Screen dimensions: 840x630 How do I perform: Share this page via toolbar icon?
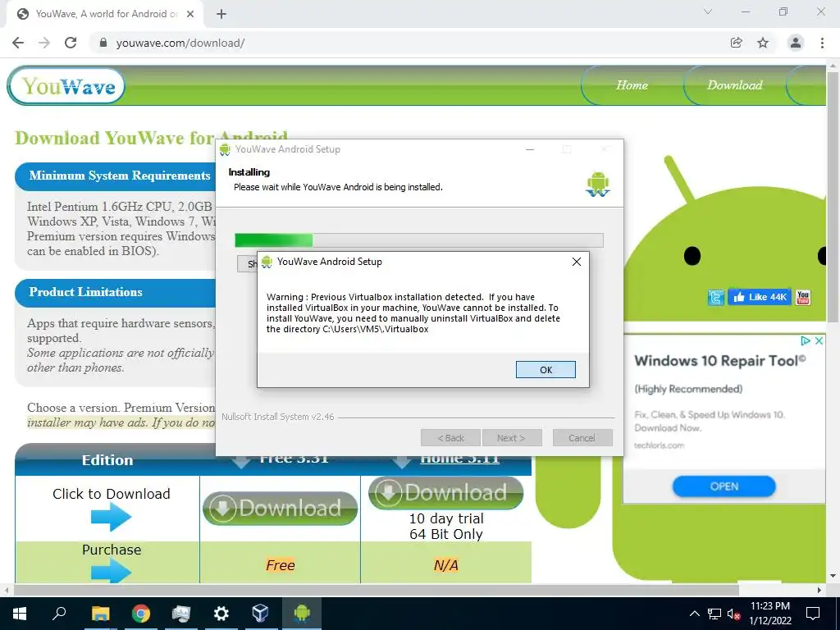(x=736, y=43)
